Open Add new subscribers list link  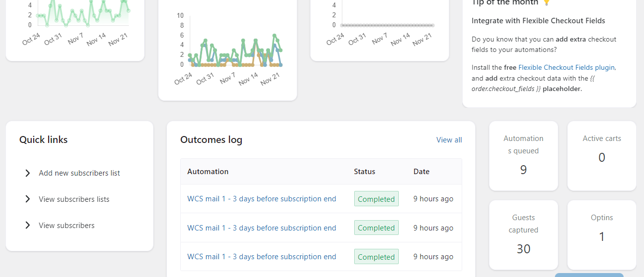coord(79,173)
